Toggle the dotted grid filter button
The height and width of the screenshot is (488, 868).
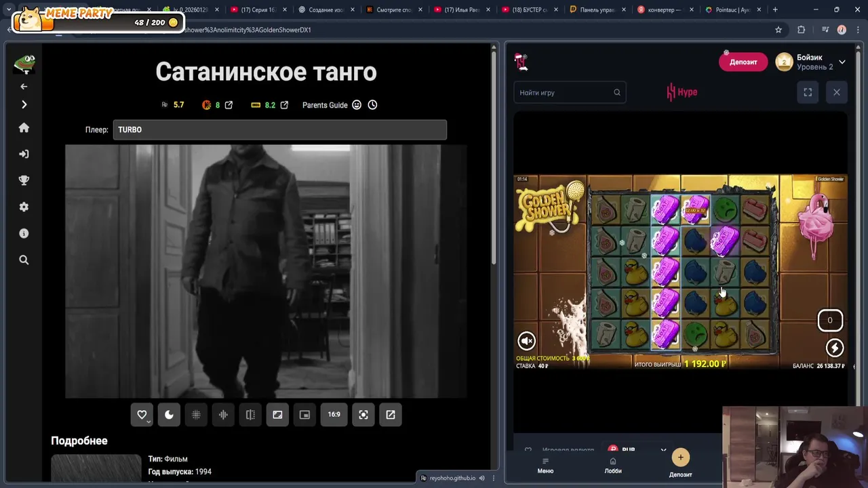tap(196, 415)
